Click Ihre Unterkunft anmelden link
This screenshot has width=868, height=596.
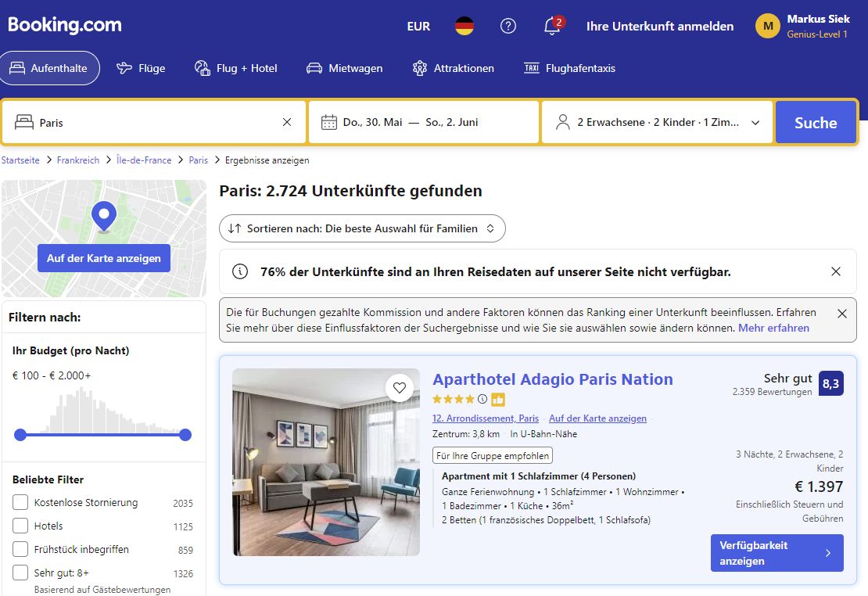pos(660,26)
